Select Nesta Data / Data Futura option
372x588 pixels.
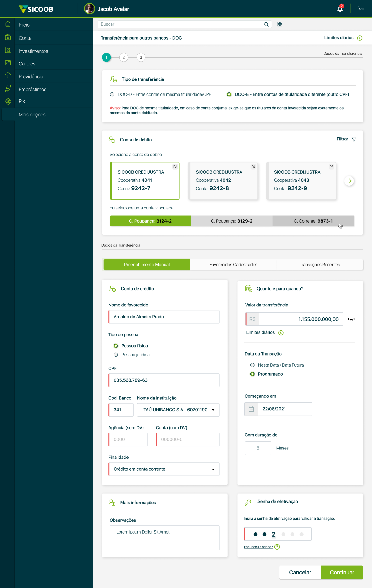click(252, 365)
